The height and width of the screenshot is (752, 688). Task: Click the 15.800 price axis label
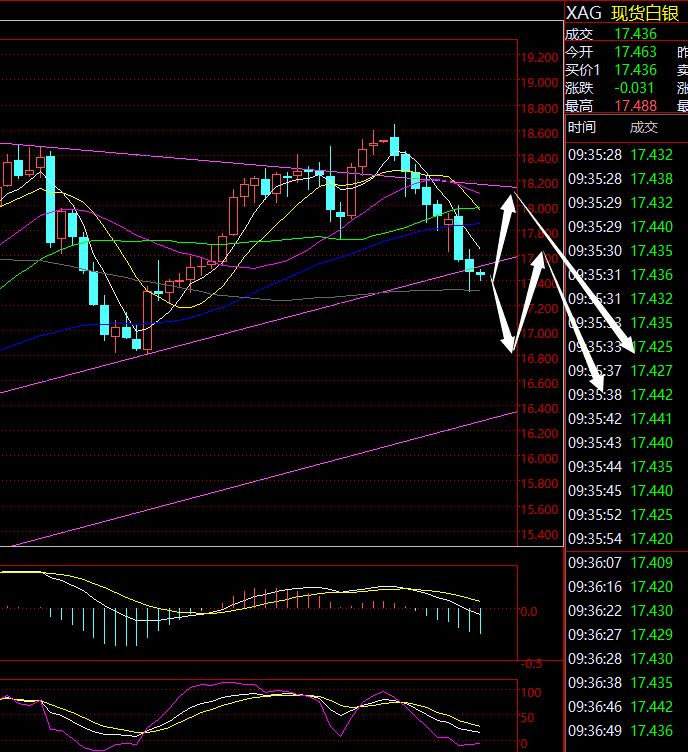[x=539, y=483]
